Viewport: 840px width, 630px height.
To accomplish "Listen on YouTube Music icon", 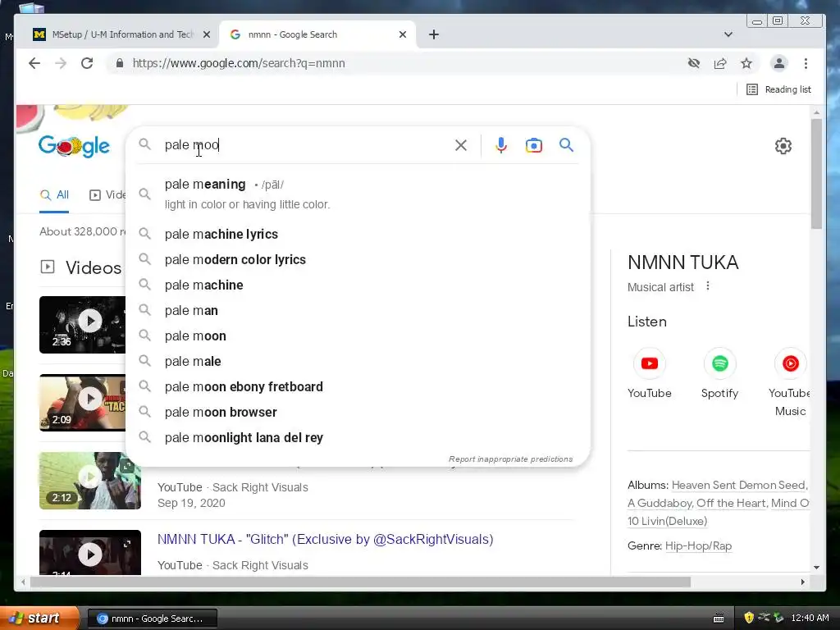I will pyautogui.click(x=791, y=363).
